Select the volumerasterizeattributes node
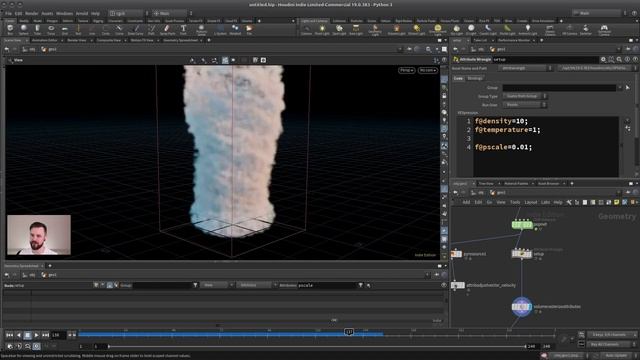The height and width of the screenshot is (360, 640). point(522,307)
